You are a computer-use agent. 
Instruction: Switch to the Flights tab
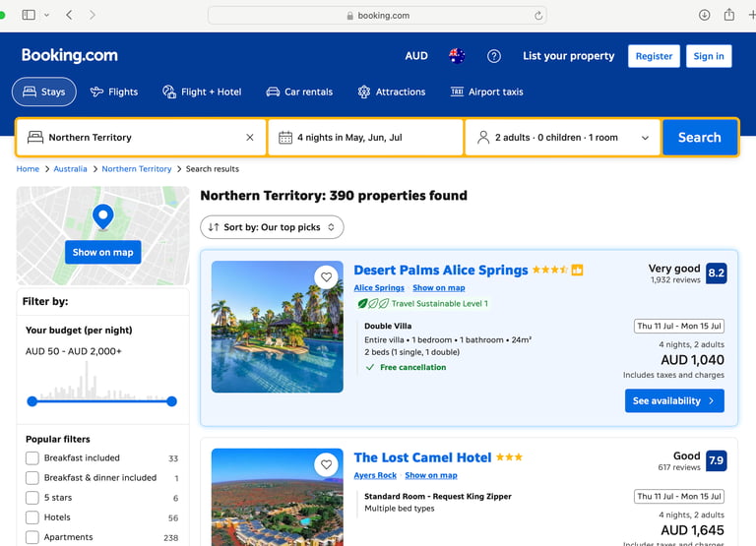click(x=113, y=91)
